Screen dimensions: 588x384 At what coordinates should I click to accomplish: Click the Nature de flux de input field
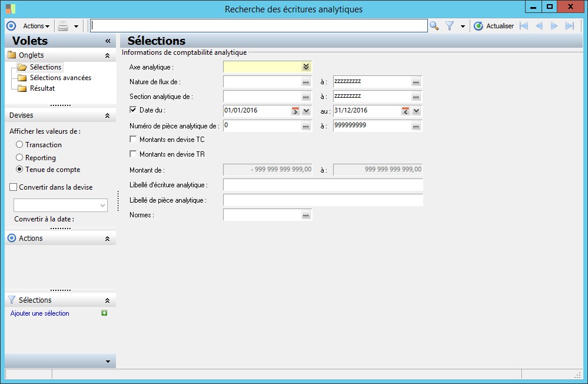262,81
